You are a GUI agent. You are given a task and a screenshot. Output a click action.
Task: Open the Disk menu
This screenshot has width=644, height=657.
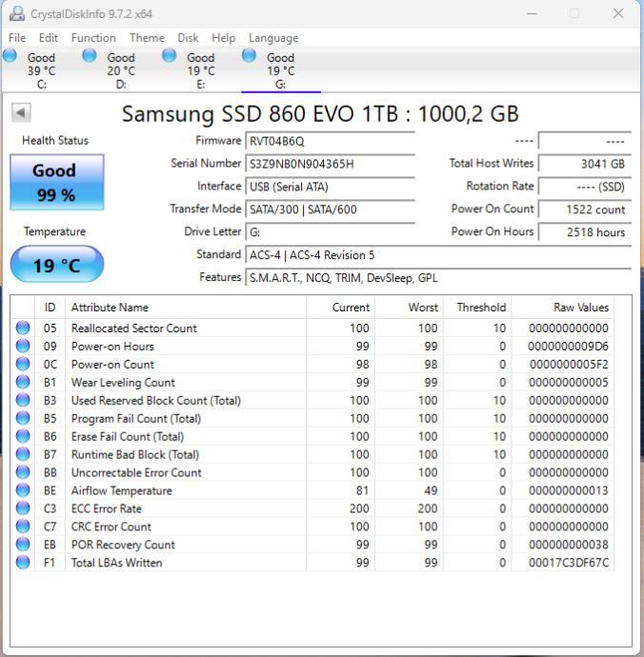click(189, 38)
